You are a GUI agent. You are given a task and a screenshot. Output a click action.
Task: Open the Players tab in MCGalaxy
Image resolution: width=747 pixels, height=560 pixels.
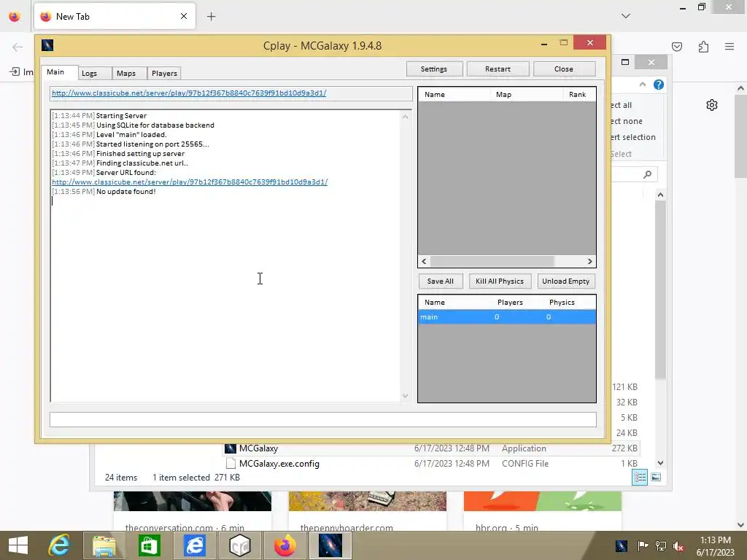(x=164, y=74)
